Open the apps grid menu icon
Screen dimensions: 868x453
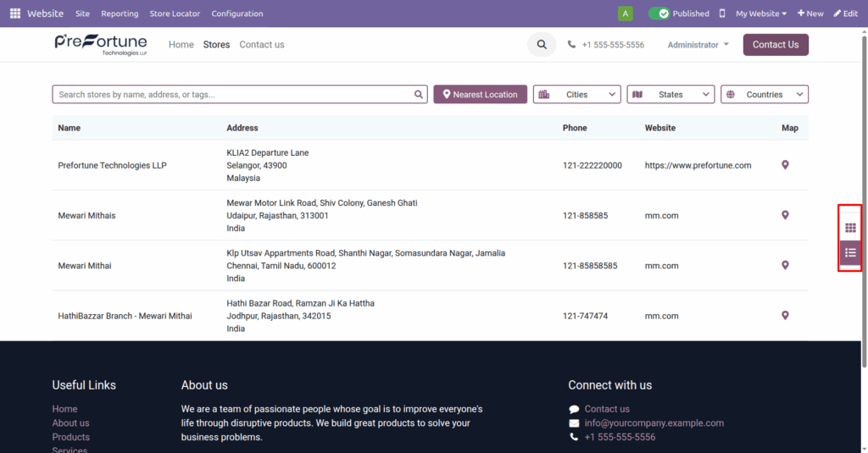coord(15,14)
